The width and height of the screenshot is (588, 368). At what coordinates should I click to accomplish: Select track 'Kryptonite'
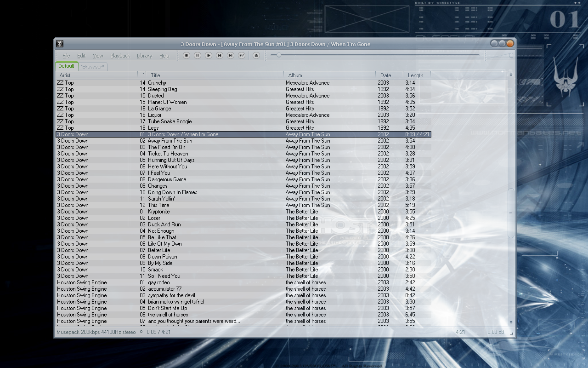click(243, 212)
